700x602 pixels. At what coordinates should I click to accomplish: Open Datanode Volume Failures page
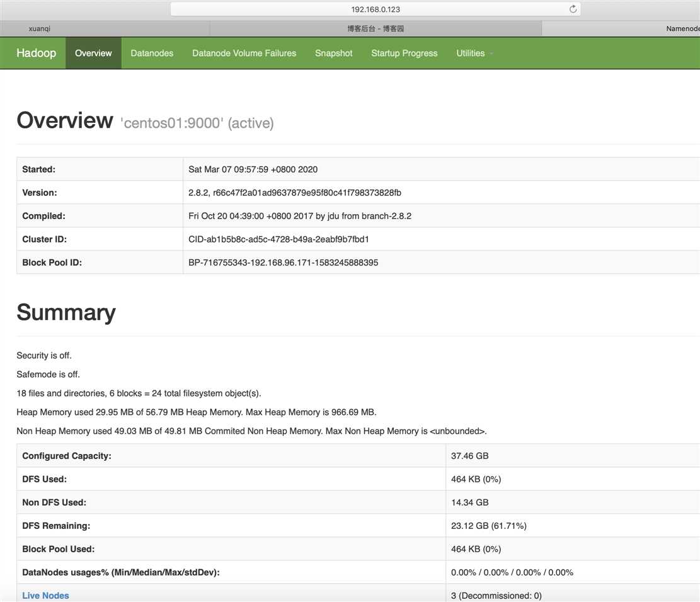point(244,53)
